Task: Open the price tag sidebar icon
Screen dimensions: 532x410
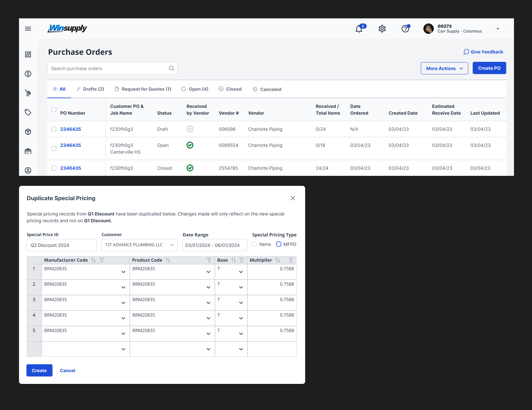Action: pos(28,112)
